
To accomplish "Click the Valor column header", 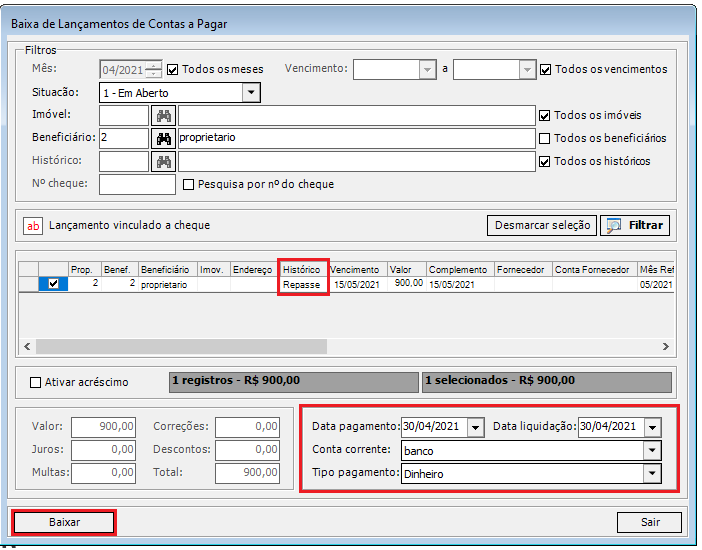I will click(x=407, y=270).
